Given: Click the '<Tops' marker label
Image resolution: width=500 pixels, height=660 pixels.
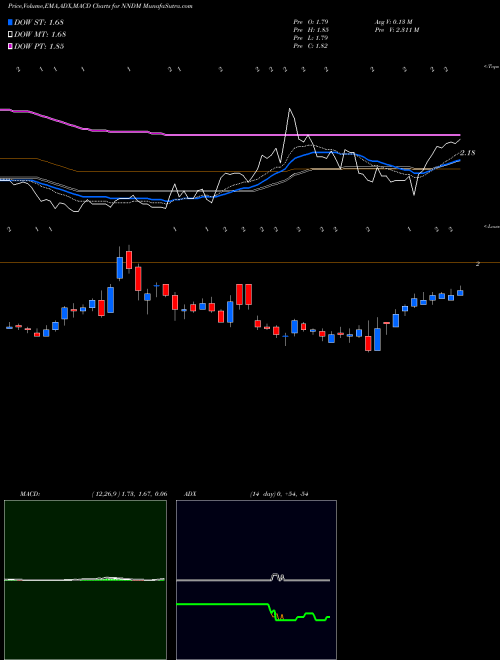Looking at the screenshot, I should [x=492, y=67].
